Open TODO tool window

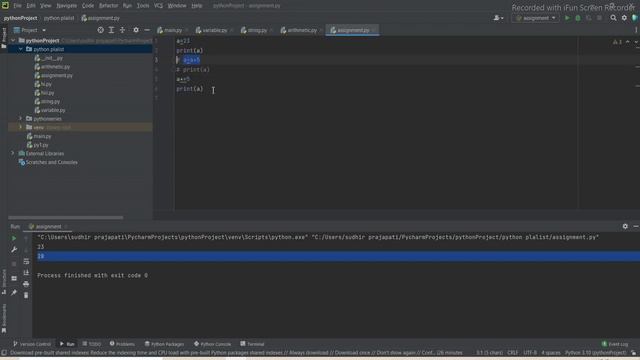(91, 344)
